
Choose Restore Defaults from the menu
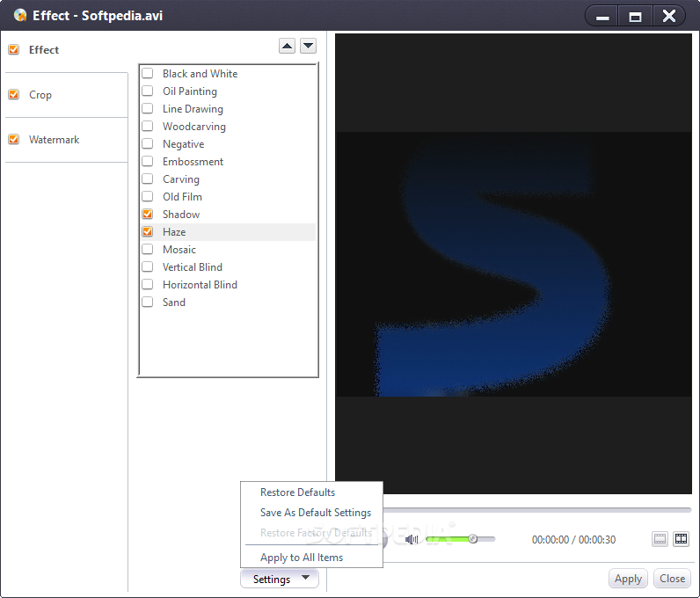coord(297,492)
